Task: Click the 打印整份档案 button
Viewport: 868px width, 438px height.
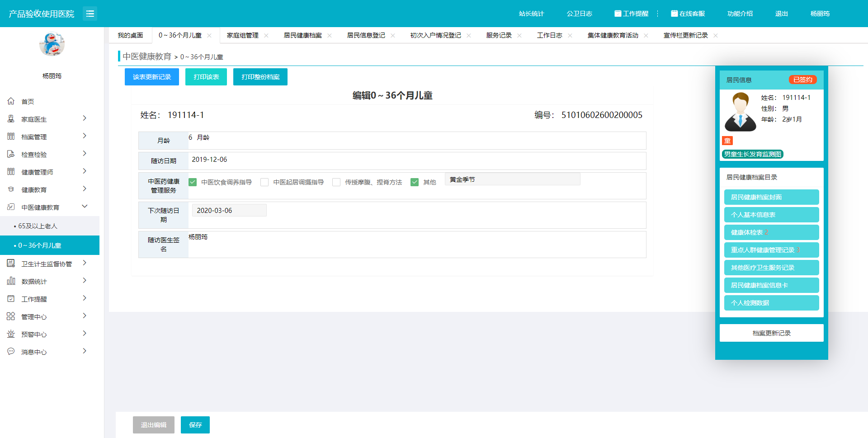Action: coord(260,77)
